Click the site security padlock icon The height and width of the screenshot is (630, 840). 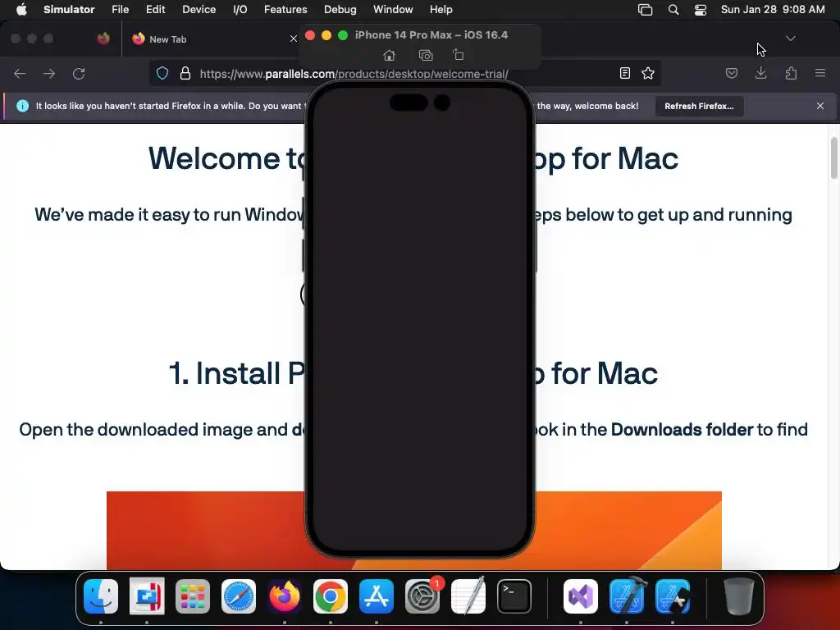click(185, 73)
